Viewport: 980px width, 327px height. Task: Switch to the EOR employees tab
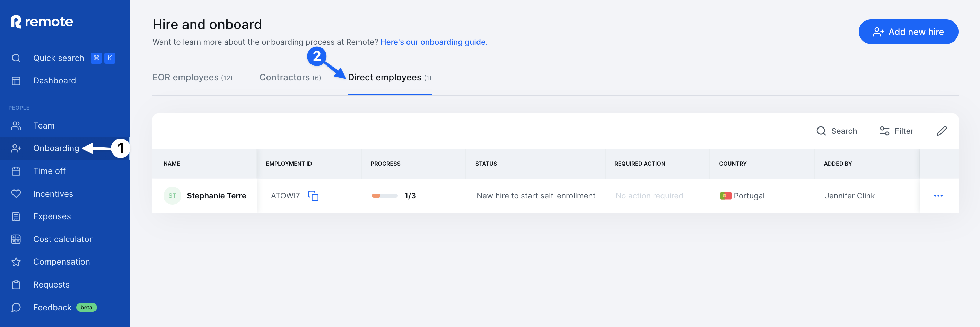coord(192,77)
